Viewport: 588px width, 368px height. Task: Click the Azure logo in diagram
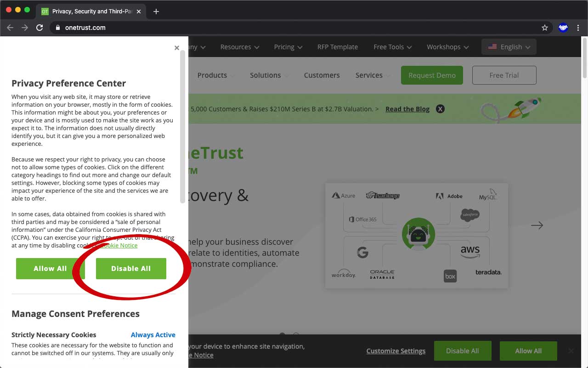point(344,195)
